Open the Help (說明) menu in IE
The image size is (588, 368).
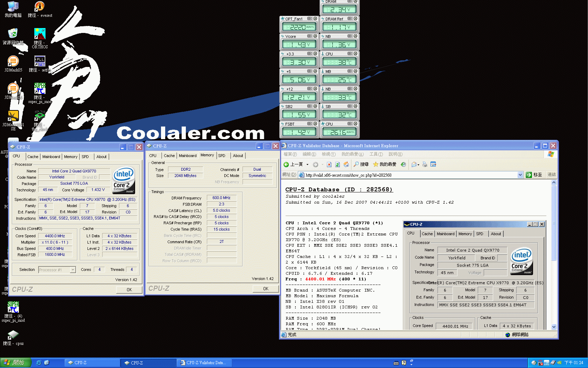(395, 154)
